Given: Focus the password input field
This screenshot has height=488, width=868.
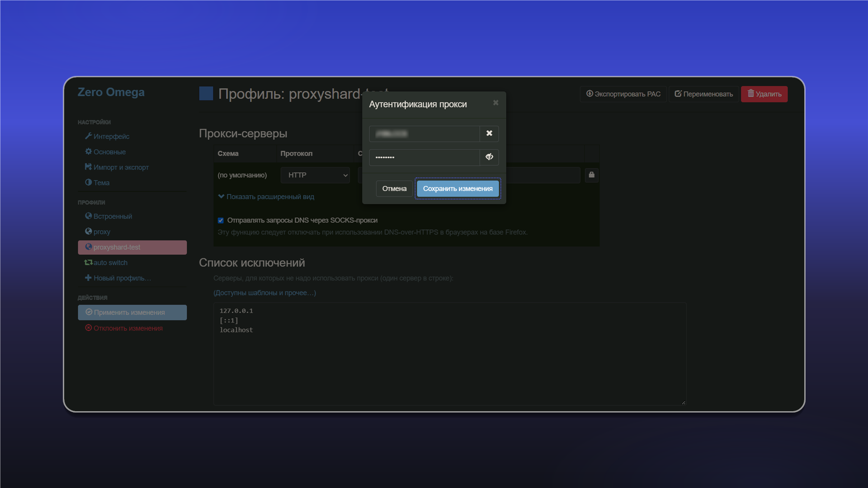Looking at the screenshot, I should (424, 157).
